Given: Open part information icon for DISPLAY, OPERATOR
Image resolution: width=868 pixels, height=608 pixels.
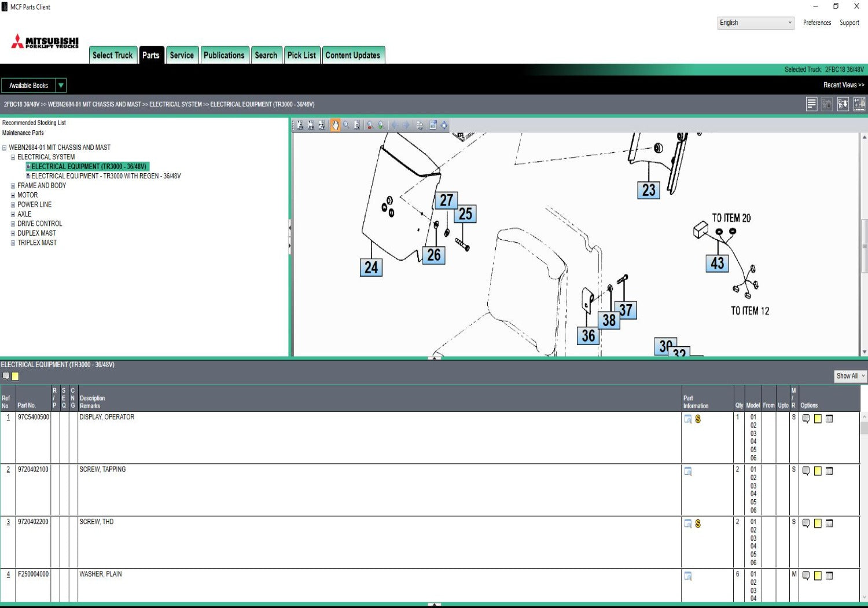Looking at the screenshot, I should coord(688,419).
